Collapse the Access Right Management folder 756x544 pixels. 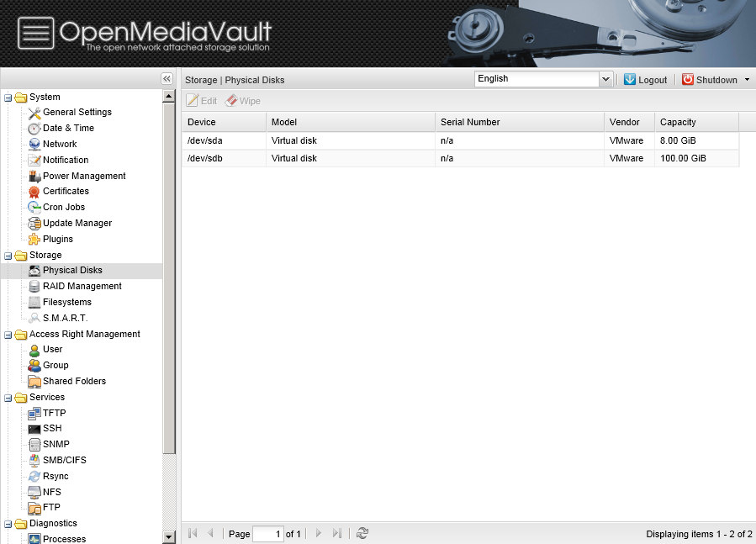(8, 335)
